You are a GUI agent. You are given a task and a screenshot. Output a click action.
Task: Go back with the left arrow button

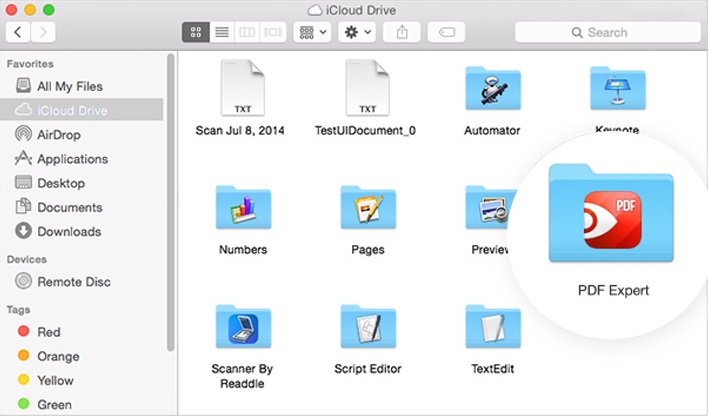tap(18, 32)
